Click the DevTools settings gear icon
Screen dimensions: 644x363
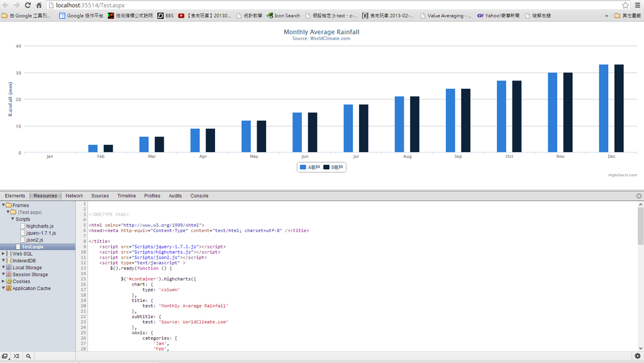point(637,356)
